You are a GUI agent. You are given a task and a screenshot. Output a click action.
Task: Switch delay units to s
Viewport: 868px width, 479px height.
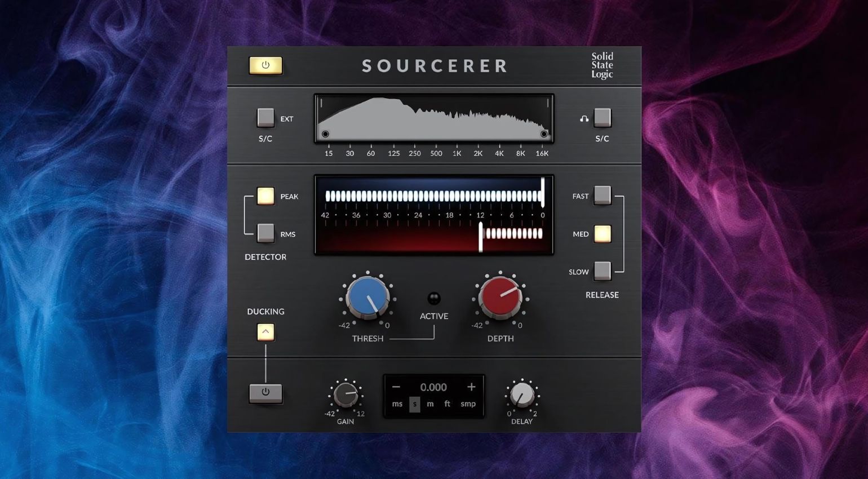point(415,404)
